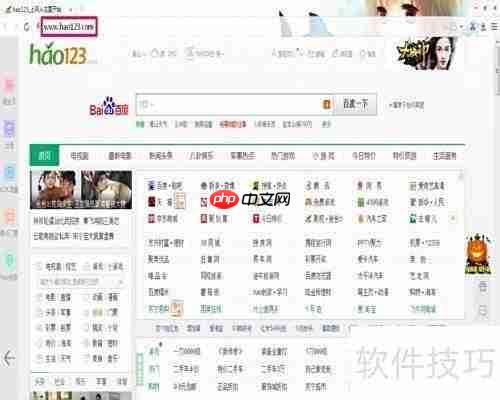Open the dropdown in left video panel
Screen dimensions: 500x400
(120, 282)
